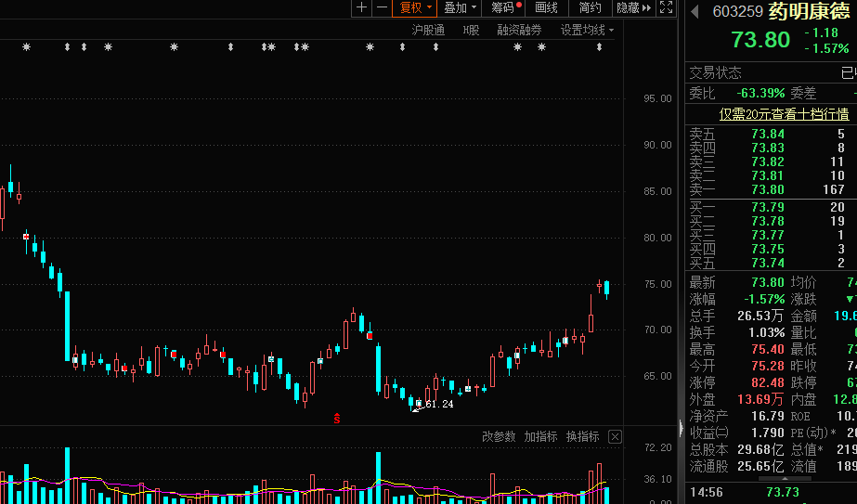Enter fullscreen chart mode icon
This screenshot has height=504, width=857.
[x=666, y=8]
